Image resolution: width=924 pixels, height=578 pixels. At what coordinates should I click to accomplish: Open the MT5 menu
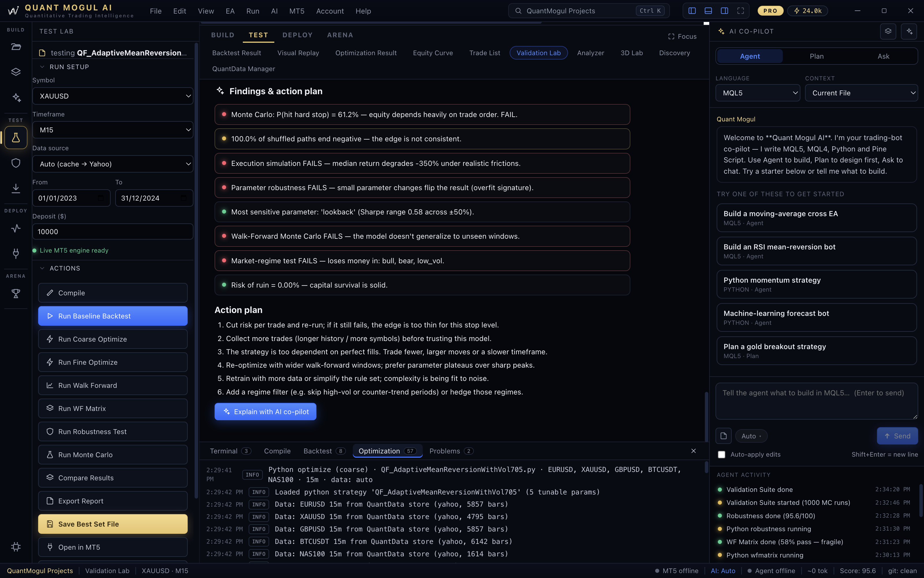tap(297, 11)
